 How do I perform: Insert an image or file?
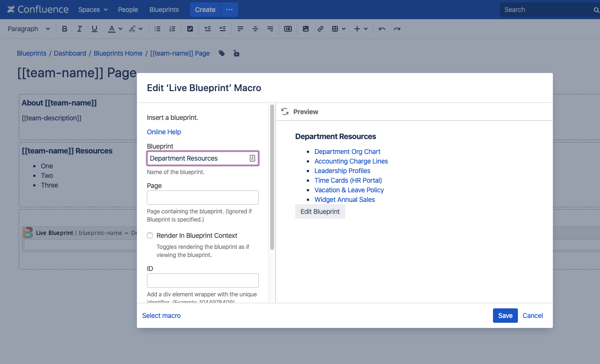click(x=306, y=29)
